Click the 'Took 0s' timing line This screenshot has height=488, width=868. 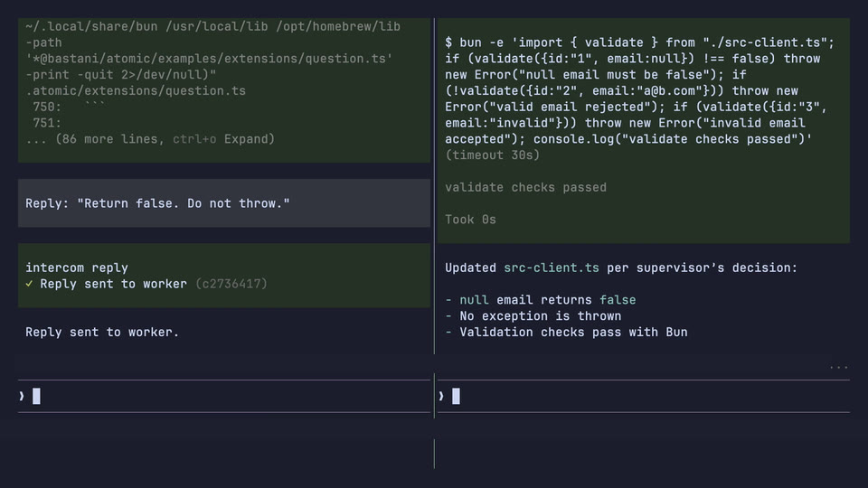(x=470, y=220)
